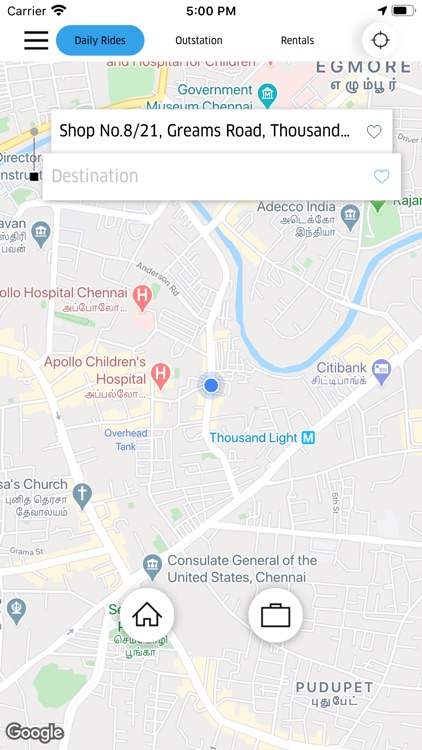Tap the blue current location dot

(x=211, y=385)
